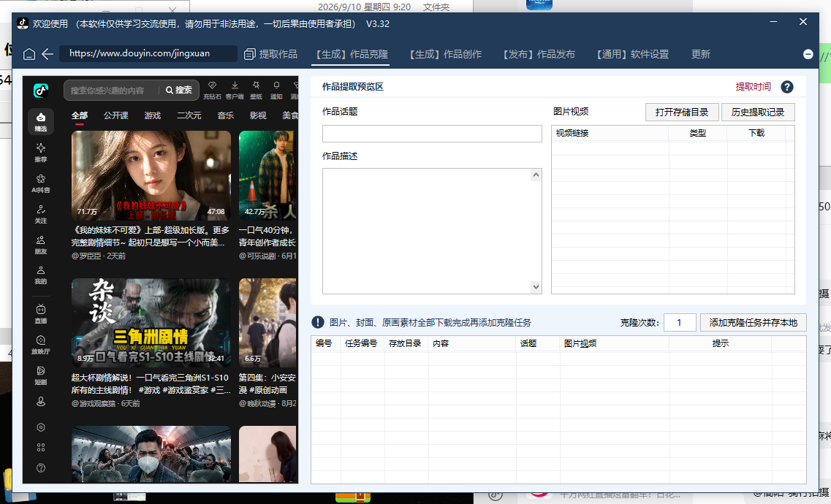Open the 朋友 friends sidebar item

[41, 245]
